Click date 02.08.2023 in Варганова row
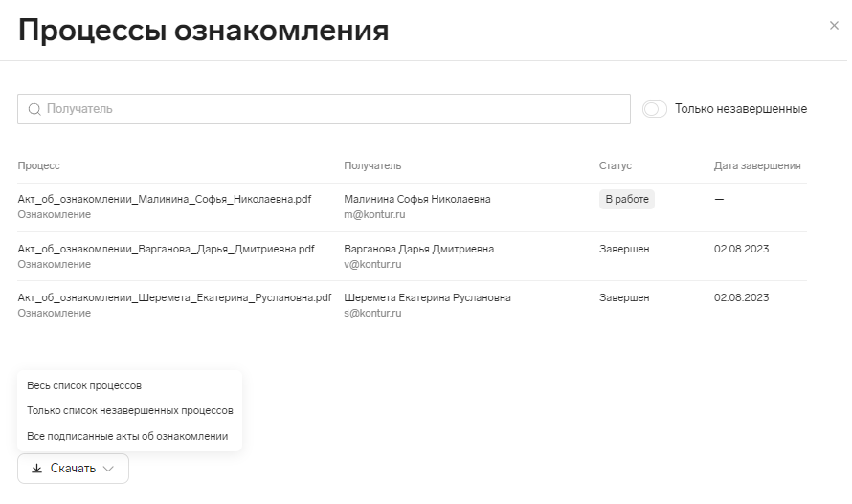 (741, 249)
